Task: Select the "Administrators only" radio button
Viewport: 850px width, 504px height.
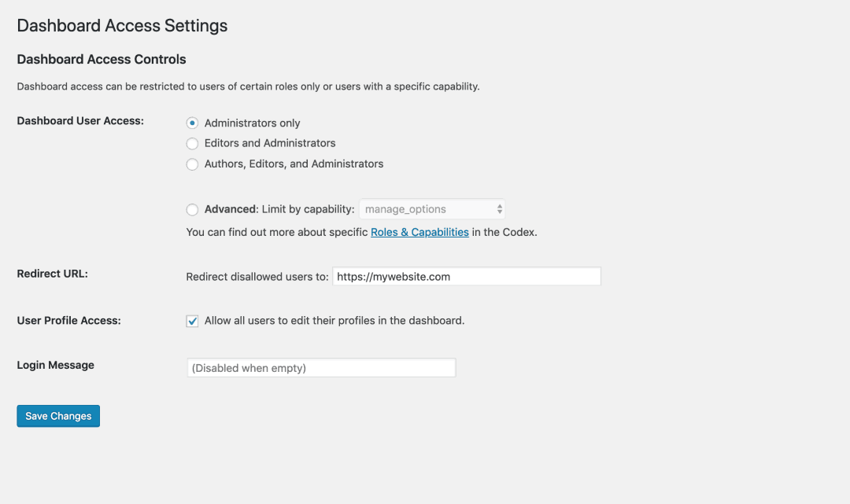Action: 192,123
